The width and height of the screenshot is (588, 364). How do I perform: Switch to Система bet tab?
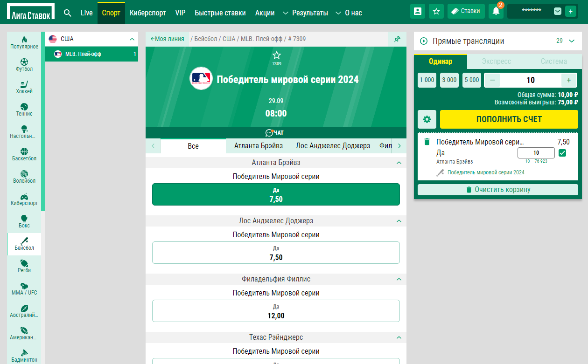tap(554, 61)
